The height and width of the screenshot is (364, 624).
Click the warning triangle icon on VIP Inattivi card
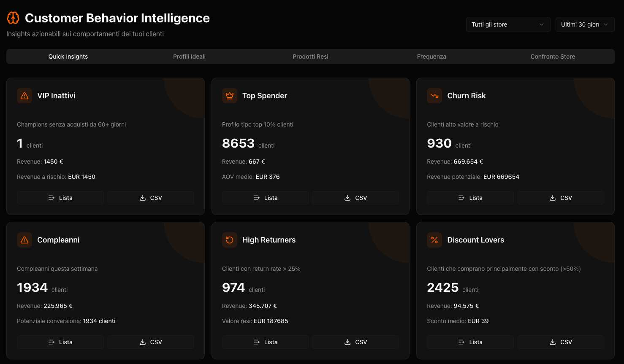[24, 95]
